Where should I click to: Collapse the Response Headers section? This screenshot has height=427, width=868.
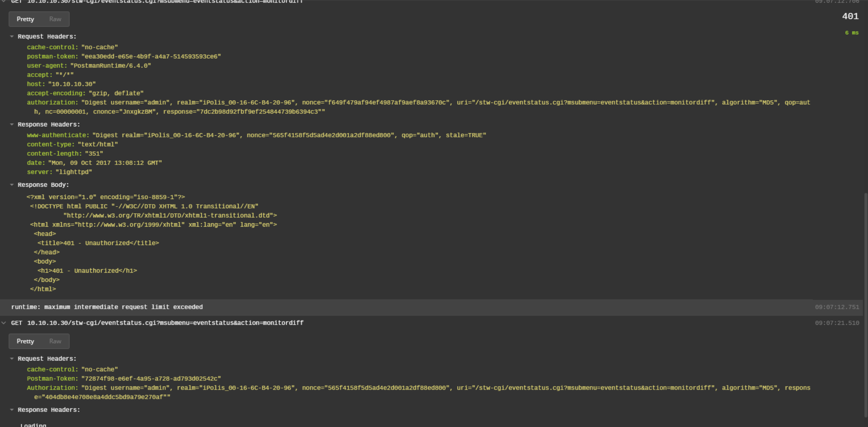[x=12, y=124]
